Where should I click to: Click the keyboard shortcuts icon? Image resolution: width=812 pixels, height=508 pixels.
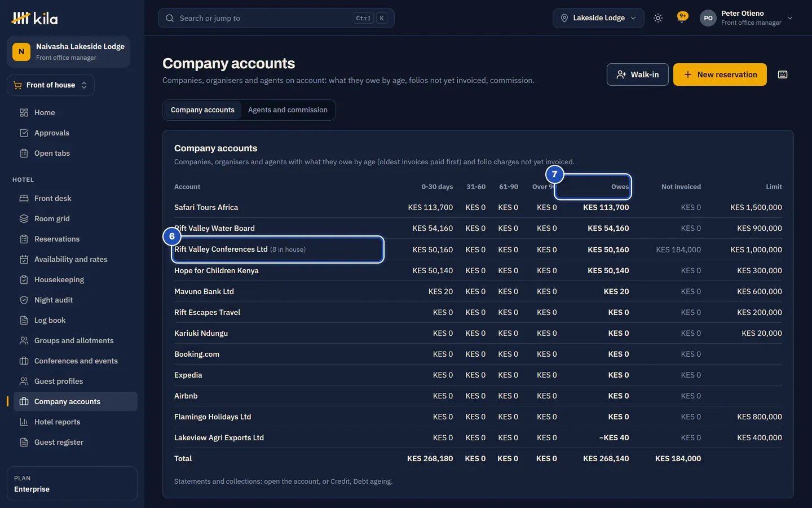783,75
